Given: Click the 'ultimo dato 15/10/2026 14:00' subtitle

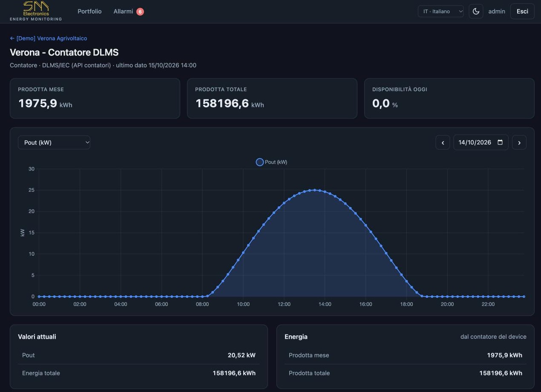Looking at the screenshot, I should [x=156, y=65].
